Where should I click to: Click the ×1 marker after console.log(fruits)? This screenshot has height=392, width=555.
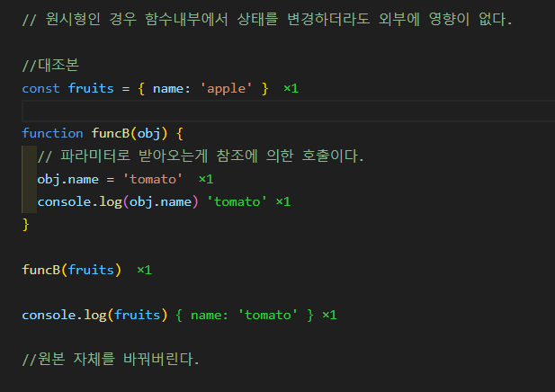click(329, 316)
